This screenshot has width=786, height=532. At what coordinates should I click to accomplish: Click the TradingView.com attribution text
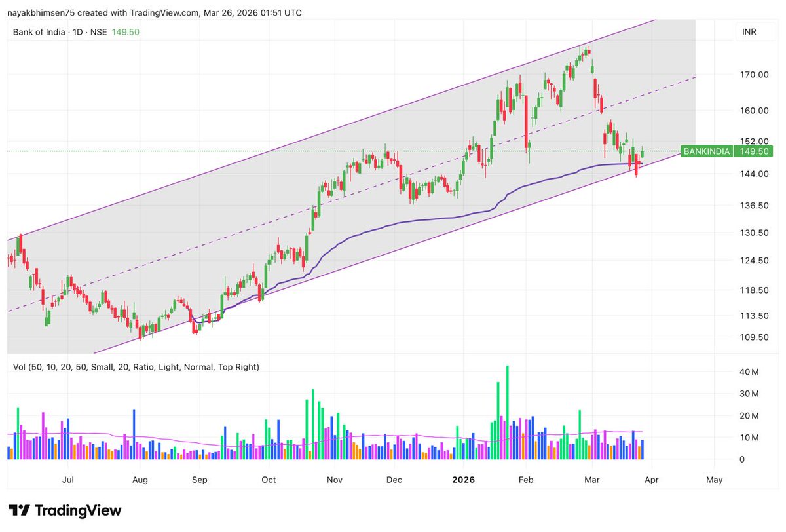pos(164,12)
